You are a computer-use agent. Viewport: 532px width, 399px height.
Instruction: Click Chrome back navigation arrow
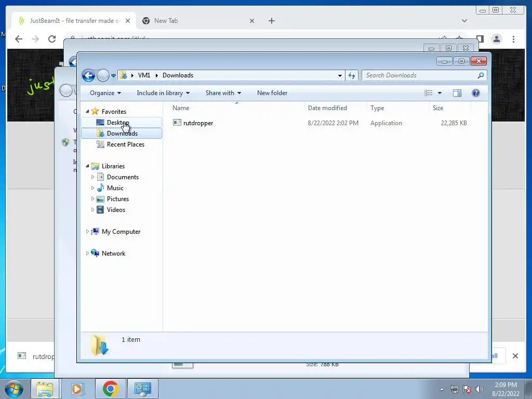pyautogui.click(x=19, y=39)
